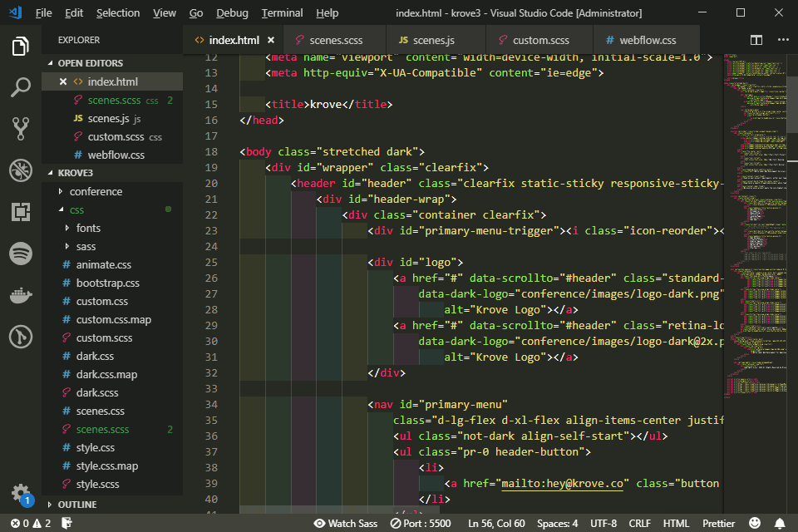The height and width of the screenshot is (532, 798).
Task: Expand the conference folder
Action: 96,191
